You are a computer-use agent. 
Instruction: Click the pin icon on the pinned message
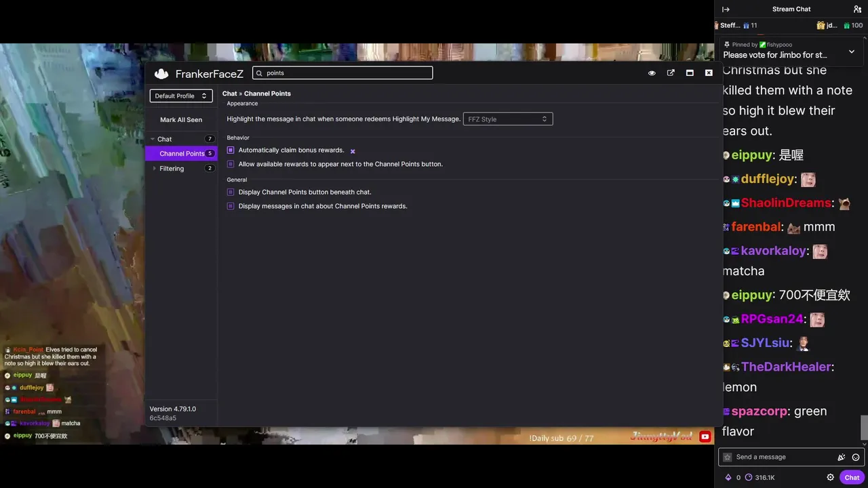coord(727,45)
